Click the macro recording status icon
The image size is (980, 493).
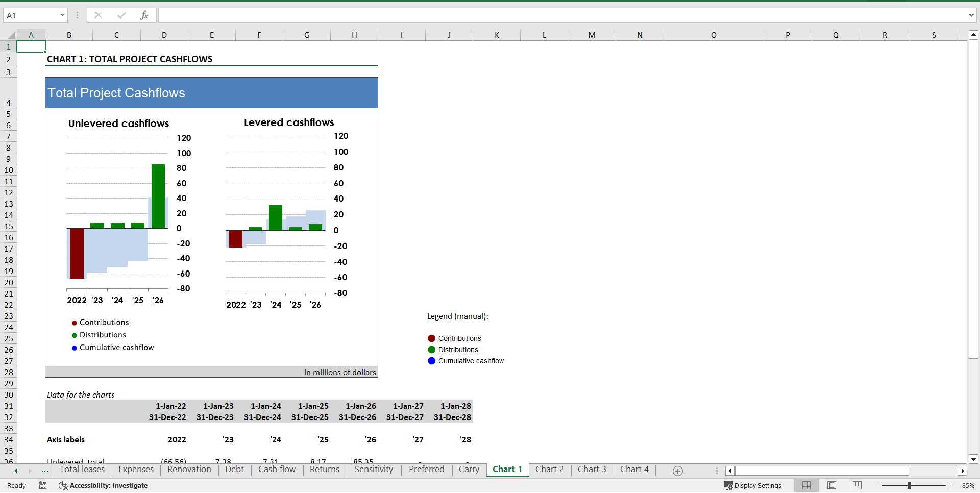[43, 485]
